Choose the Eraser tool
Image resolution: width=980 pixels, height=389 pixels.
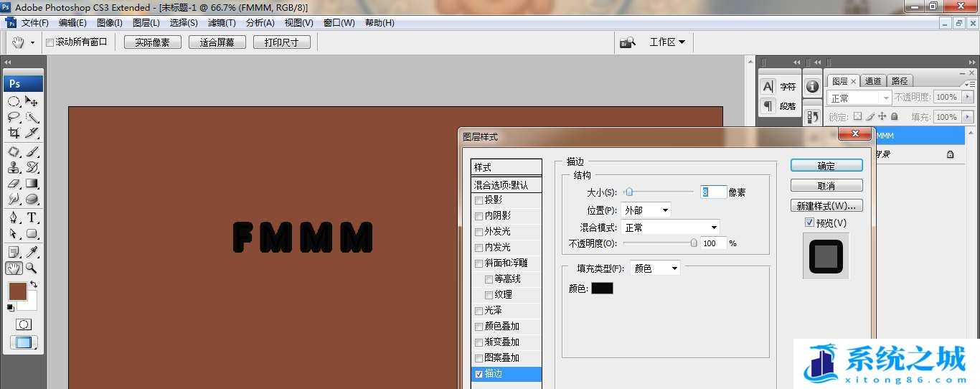coord(14,184)
